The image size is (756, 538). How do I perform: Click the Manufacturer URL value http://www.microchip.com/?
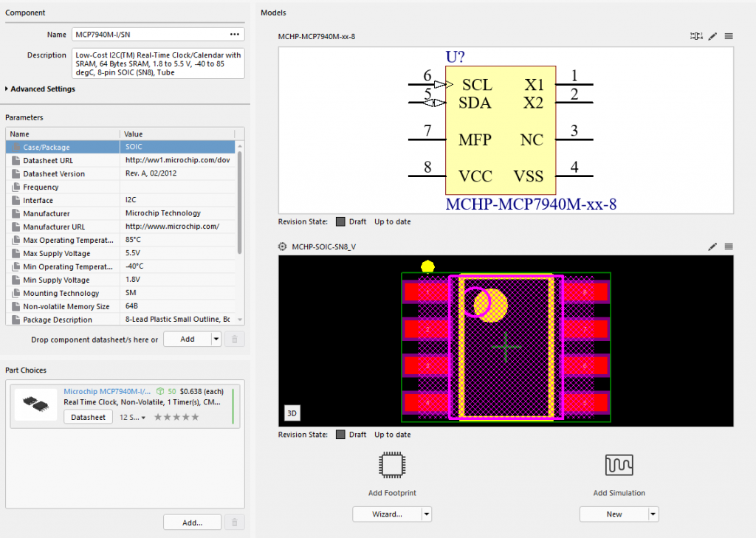(x=172, y=226)
